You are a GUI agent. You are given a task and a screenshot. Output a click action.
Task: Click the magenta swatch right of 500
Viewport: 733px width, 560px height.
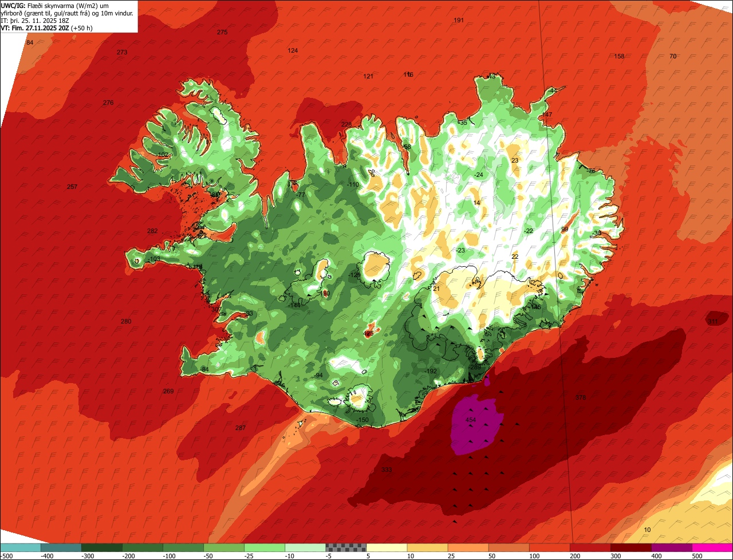click(712, 547)
